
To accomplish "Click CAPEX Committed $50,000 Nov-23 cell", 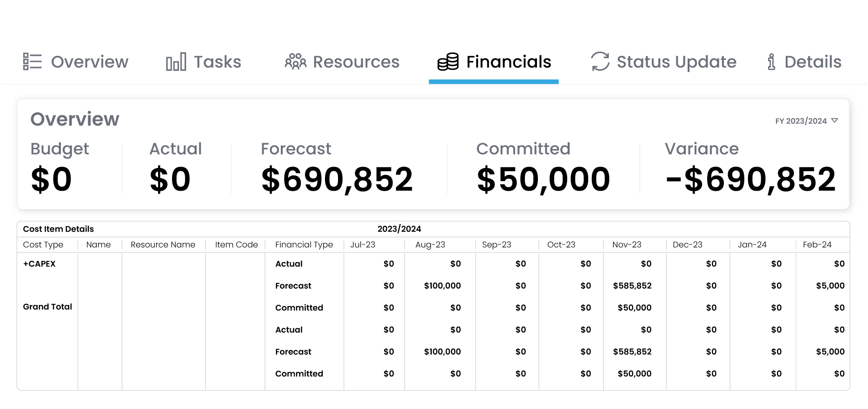I will tap(635, 308).
